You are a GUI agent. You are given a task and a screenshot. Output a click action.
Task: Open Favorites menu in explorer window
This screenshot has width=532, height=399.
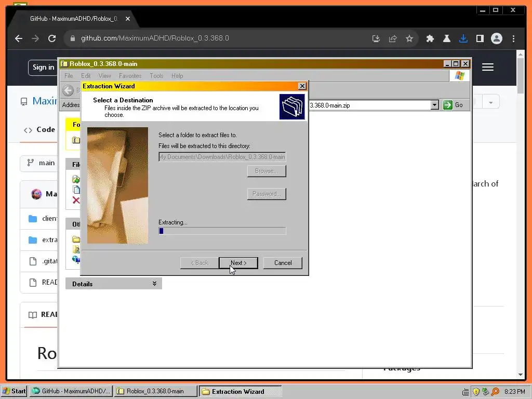click(130, 76)
